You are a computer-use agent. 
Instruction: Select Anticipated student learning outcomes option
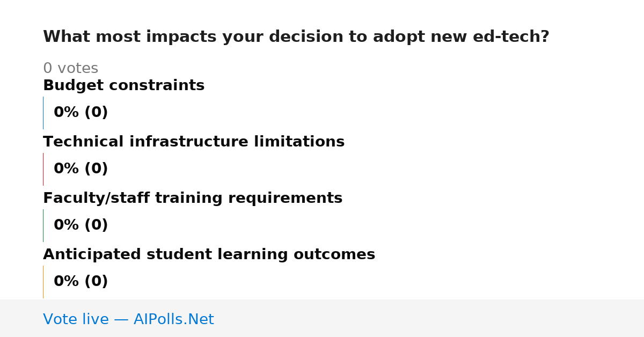(x=209, y=255)
